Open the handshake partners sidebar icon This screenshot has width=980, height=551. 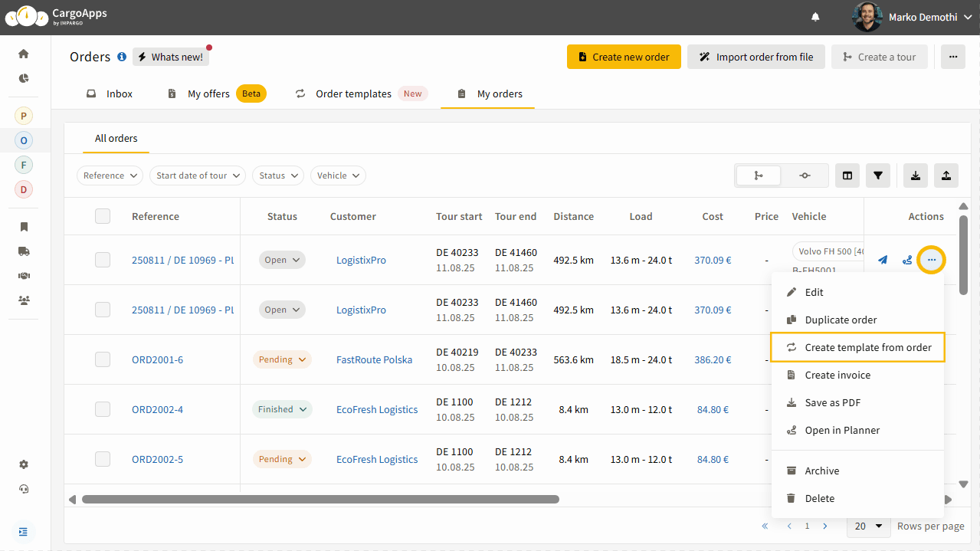click(24, 276)
